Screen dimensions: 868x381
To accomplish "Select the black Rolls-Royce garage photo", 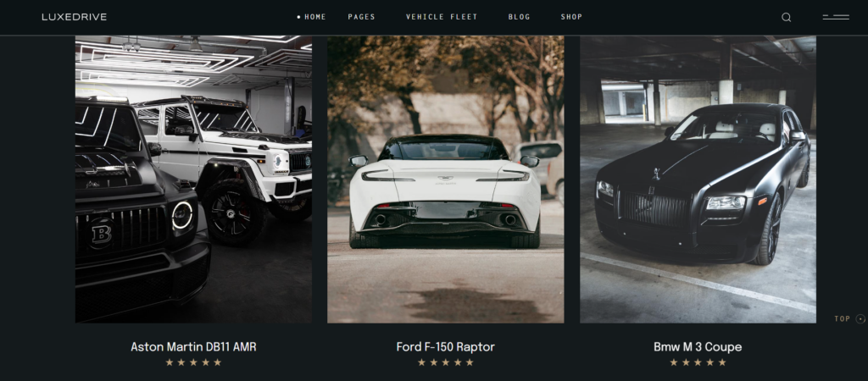I will pos(698,179).
